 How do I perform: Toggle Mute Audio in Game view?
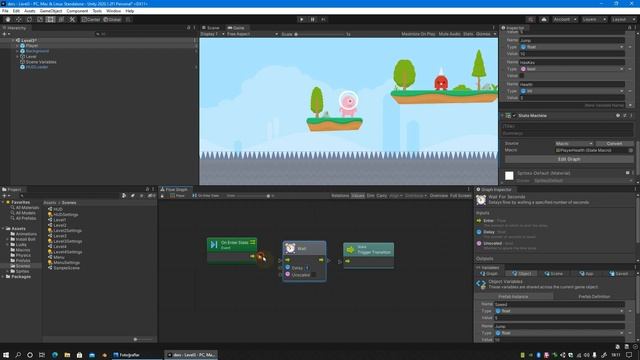tap(449, 34)
